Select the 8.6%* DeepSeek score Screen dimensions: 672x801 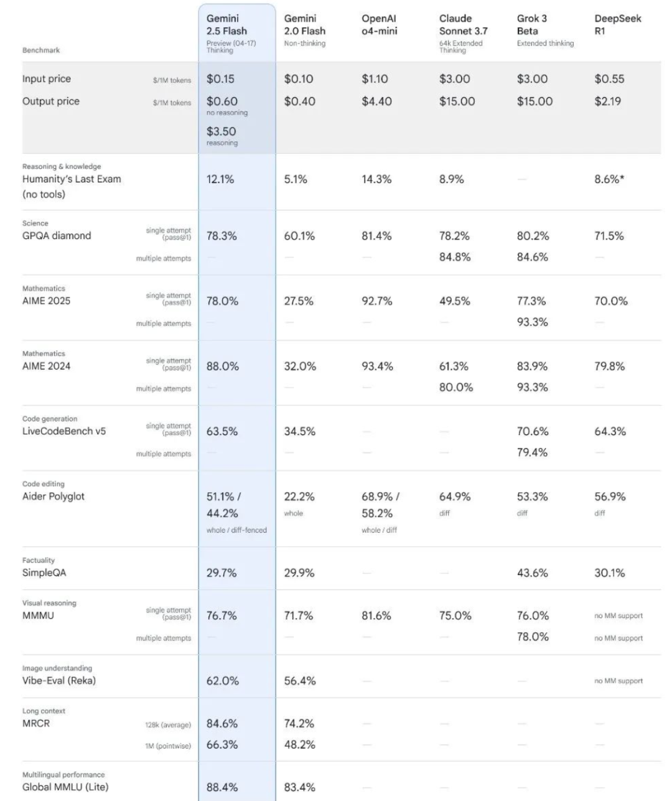click(x=609, y=179)
